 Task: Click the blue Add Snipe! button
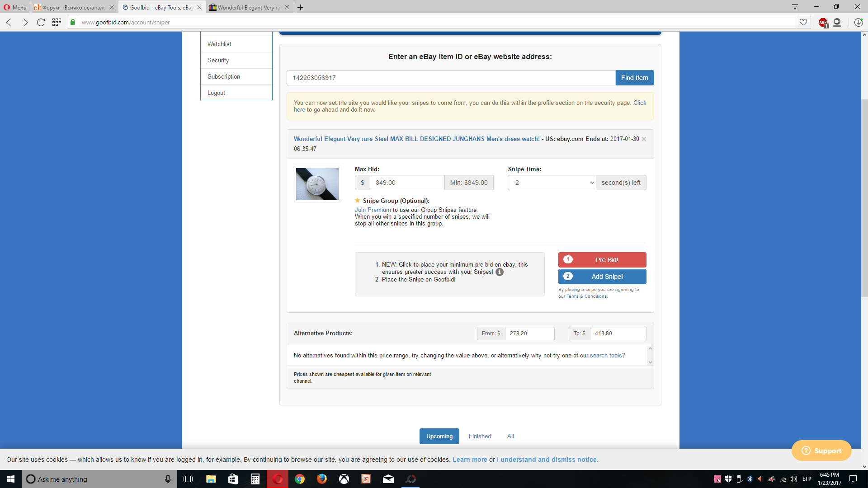602,277
